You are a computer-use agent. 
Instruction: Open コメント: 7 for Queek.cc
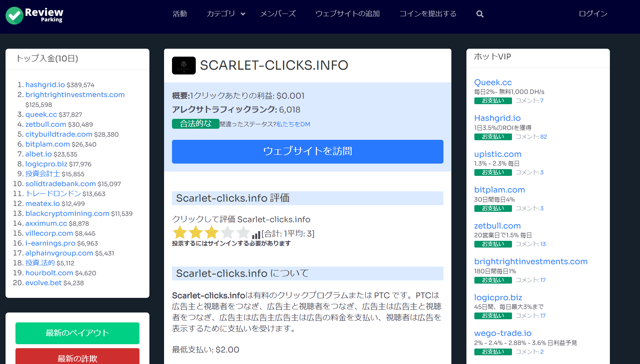(x=529, y=101)
